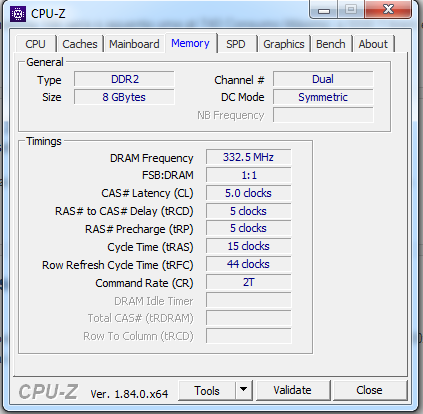Open the About tab

373,44
